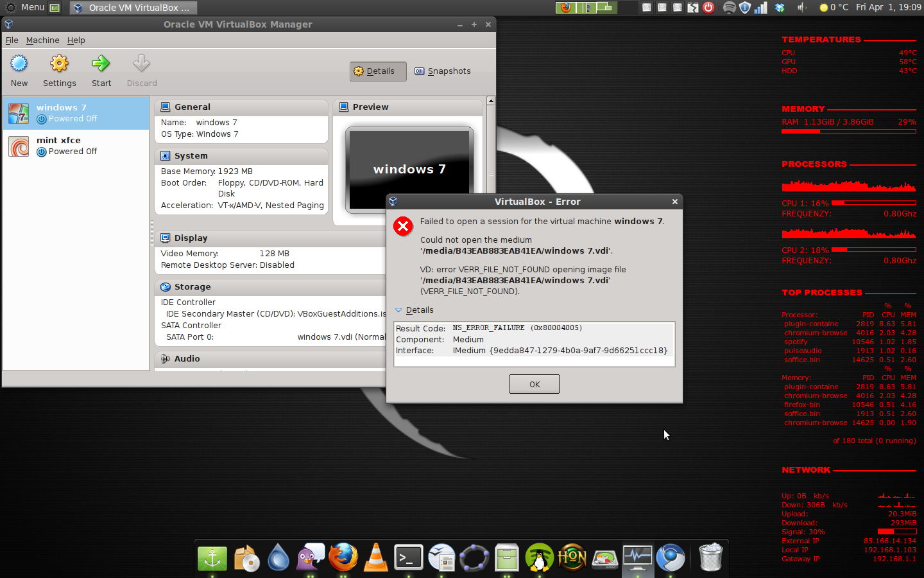Click the Dropbox tray icon

tap(780, 8)
